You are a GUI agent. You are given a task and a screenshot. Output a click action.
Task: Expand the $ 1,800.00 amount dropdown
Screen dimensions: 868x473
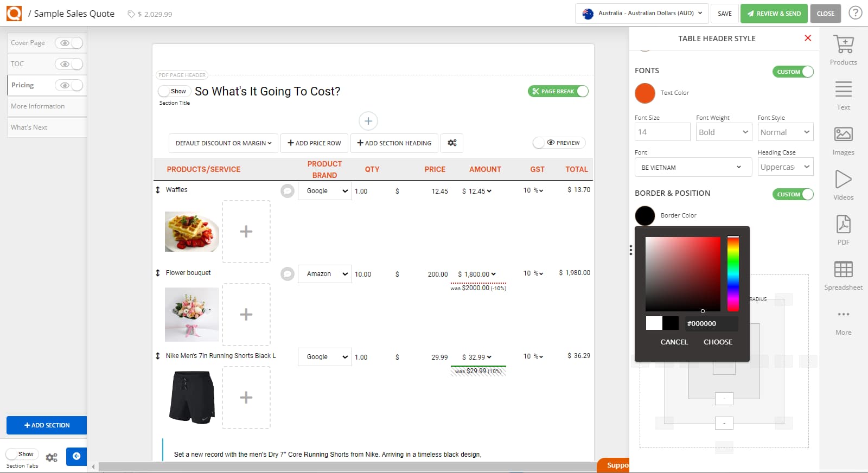click(477, 274)
